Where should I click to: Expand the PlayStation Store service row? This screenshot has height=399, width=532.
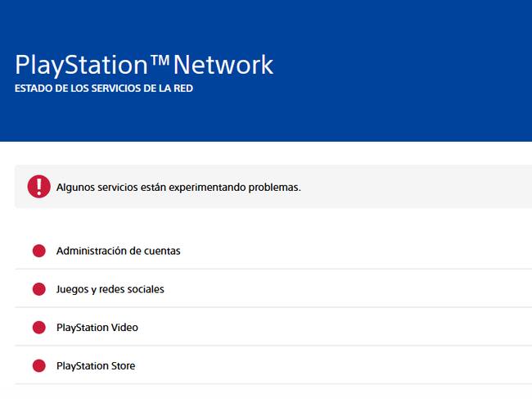(x=327, y=366)
